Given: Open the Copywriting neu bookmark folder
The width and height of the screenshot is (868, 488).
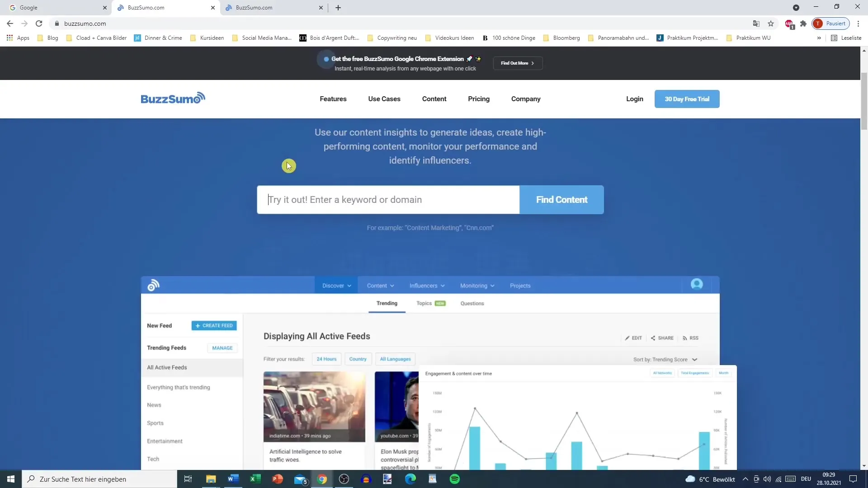Looking at the screenshot, I should (392, 38).
